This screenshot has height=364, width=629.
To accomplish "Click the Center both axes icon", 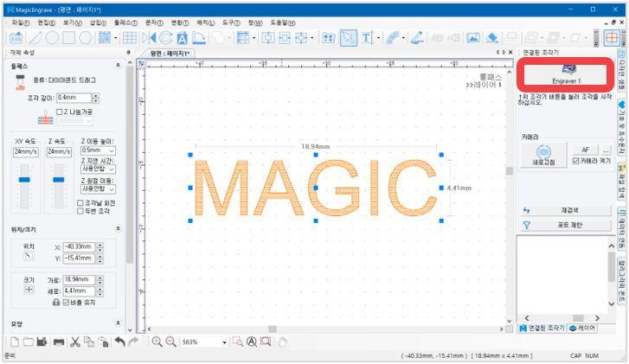I will (301, 38).
